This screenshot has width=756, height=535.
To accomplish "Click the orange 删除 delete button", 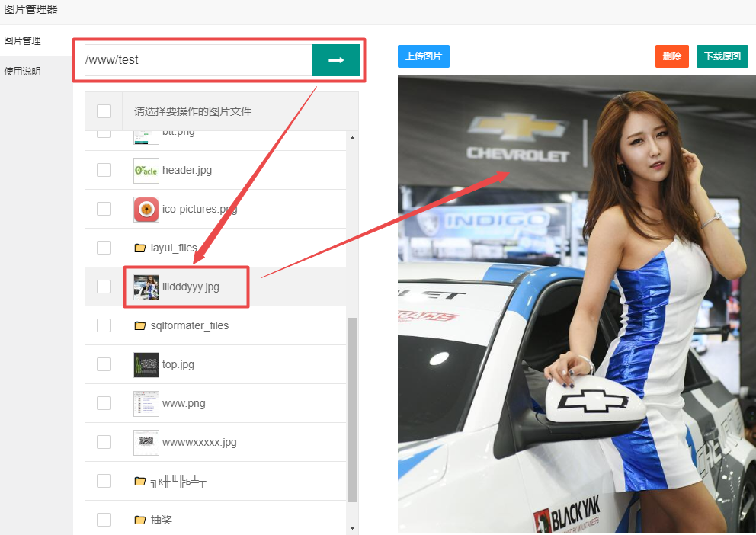I will coord(672,56).
